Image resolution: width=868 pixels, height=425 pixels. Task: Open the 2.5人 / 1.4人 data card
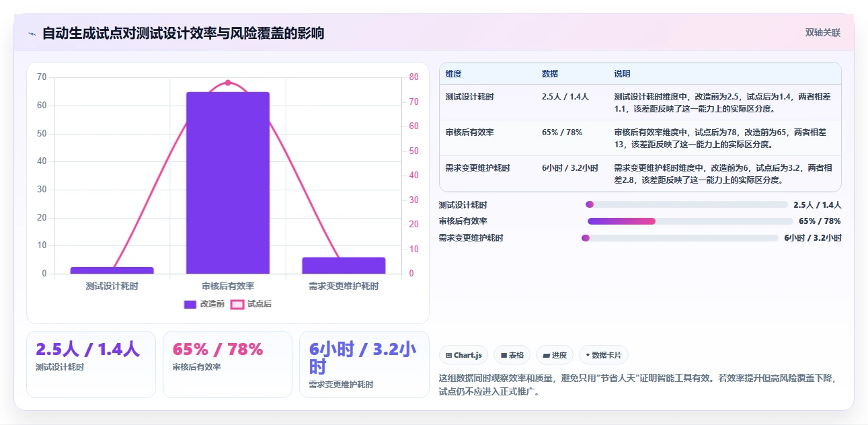[x=91, y=364]
